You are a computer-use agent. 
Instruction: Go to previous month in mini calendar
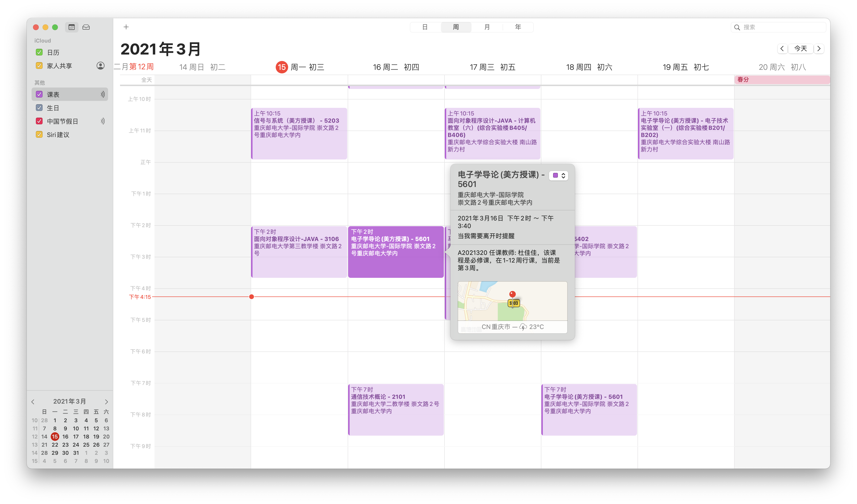[33, 402]
